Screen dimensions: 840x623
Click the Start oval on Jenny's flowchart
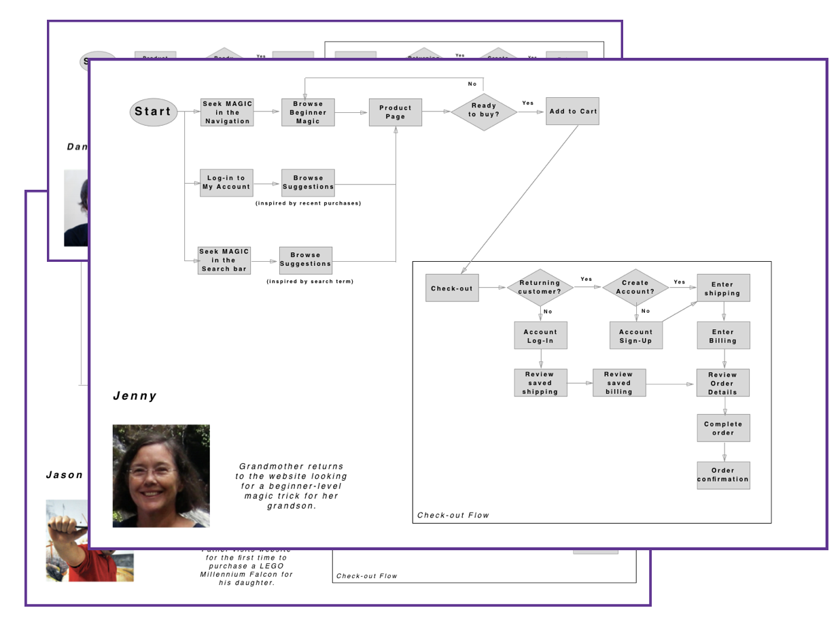click(154, 112)
